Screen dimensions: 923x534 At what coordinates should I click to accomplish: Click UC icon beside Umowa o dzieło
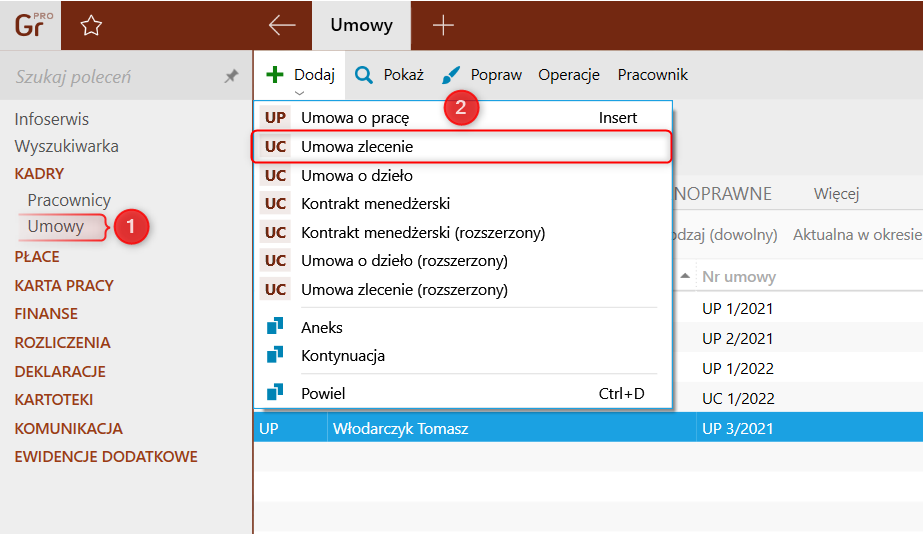[x=275, y=175]
